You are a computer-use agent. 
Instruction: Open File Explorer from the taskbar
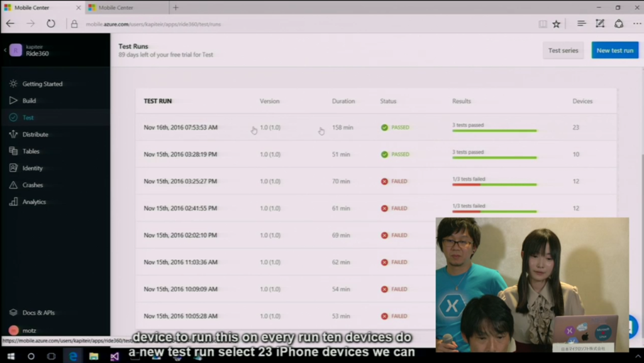[x=94, y=356]
